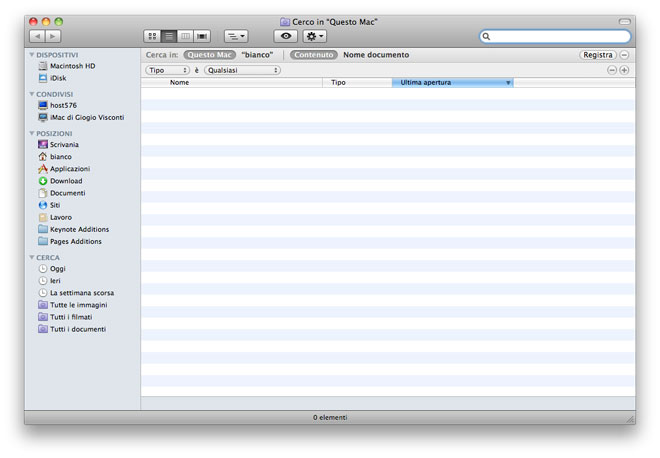
Task: Collapse the CERCA section
Action: coord(32,257)
